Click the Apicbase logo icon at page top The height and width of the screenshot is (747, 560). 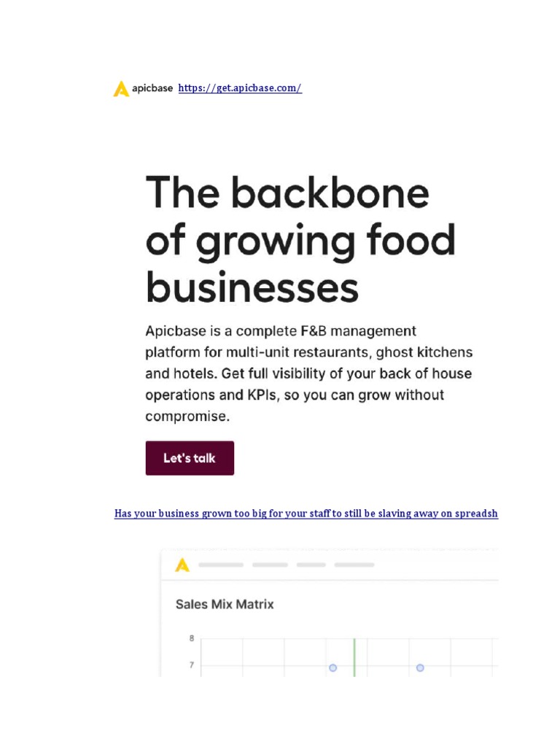point(121,89)
